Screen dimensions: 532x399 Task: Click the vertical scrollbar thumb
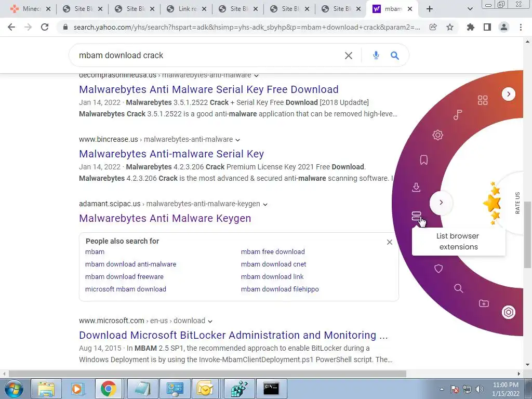point(528,234)
